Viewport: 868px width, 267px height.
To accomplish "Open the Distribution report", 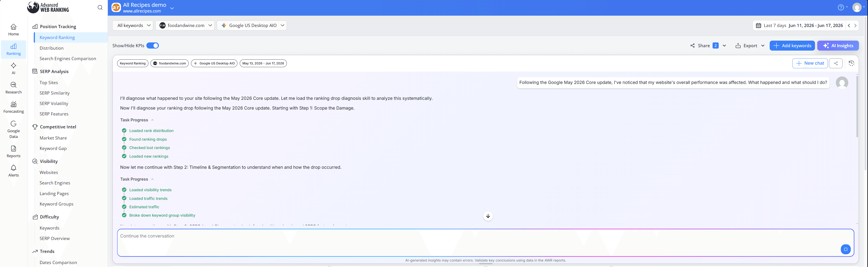I will coord(52,48).
